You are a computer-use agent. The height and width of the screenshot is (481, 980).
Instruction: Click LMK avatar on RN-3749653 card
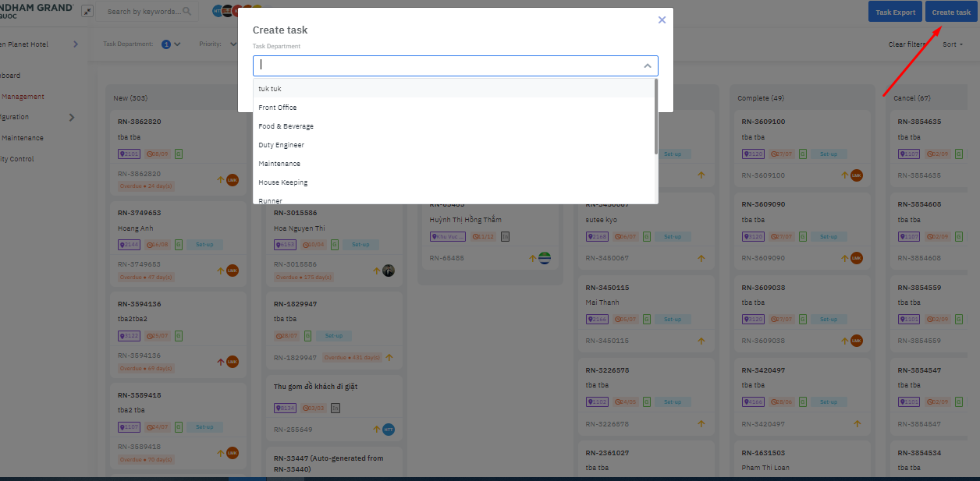tap(233, 271)
